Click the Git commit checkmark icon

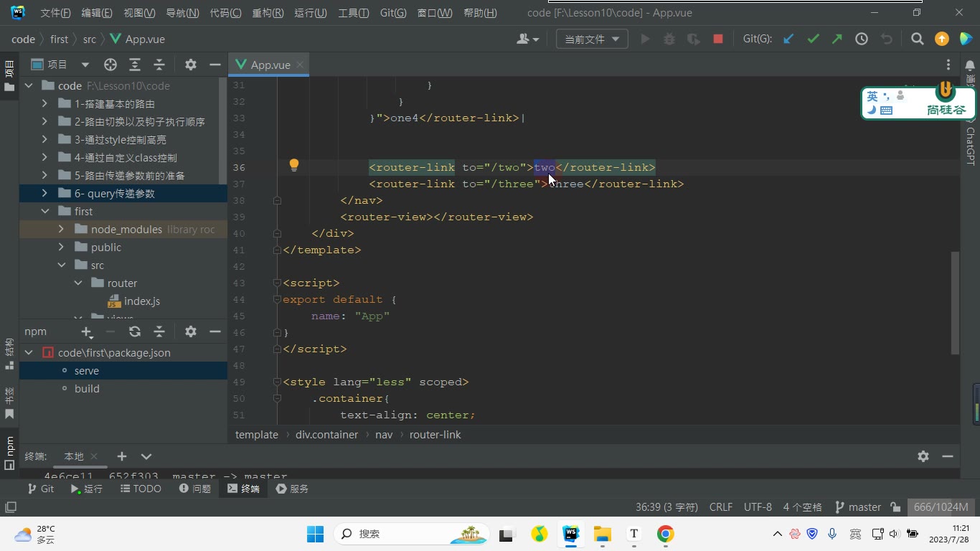tap(813, 39)
